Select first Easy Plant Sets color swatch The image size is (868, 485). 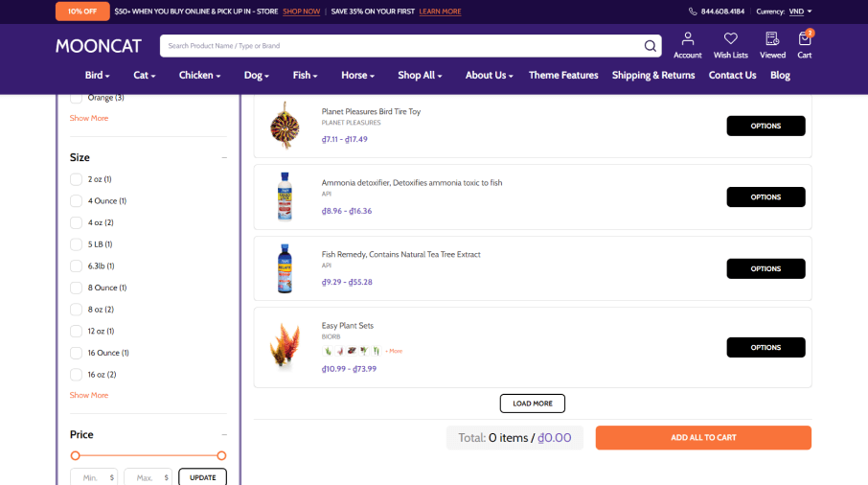(327, 351)
